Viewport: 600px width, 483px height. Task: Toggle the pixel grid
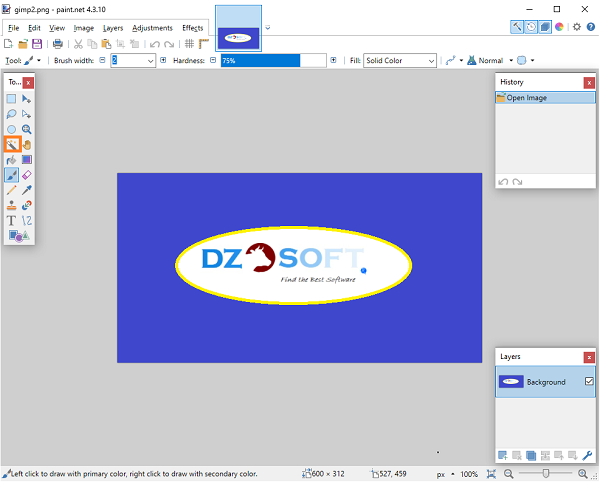tap(189, 44)
